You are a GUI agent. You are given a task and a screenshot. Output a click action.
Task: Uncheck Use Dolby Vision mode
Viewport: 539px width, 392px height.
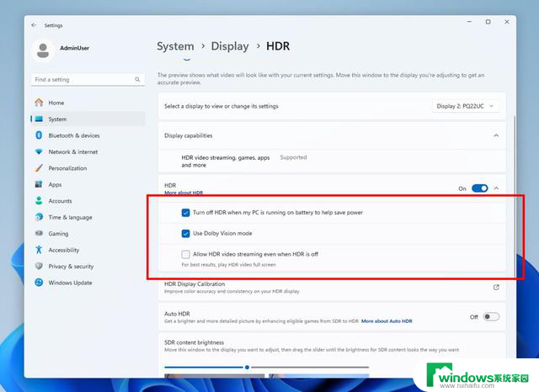[x=185, y=233]
